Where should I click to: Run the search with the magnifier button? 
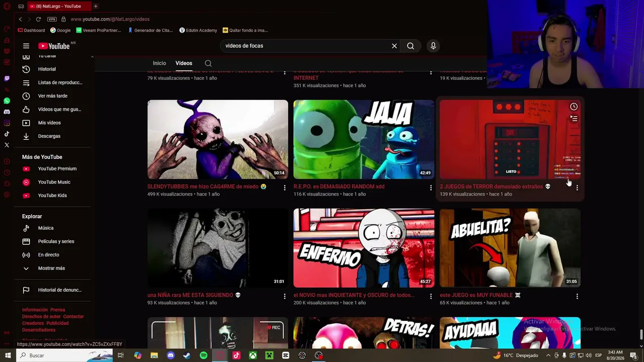click(x=411, y=46)
